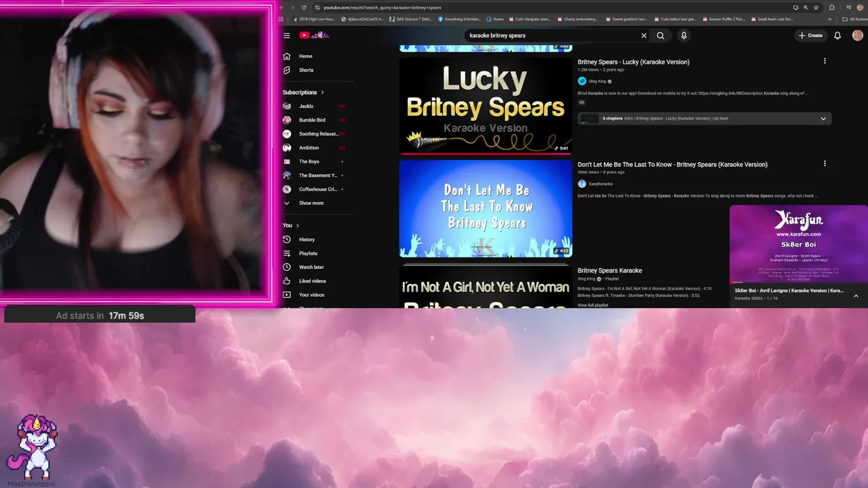Click the EasyKaraoke channel avatar
Viewport: 868px width, 488px height.
click(582, 184)
